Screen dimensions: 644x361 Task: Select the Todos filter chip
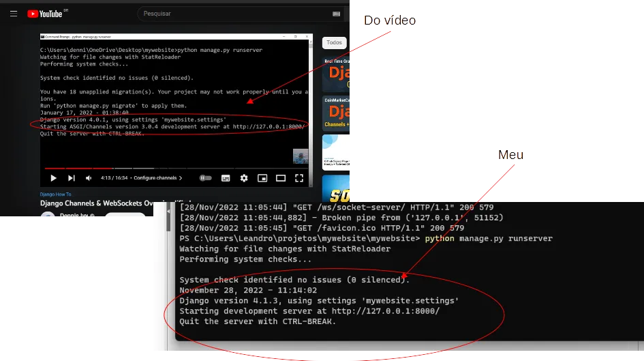(x=334, y=42)
